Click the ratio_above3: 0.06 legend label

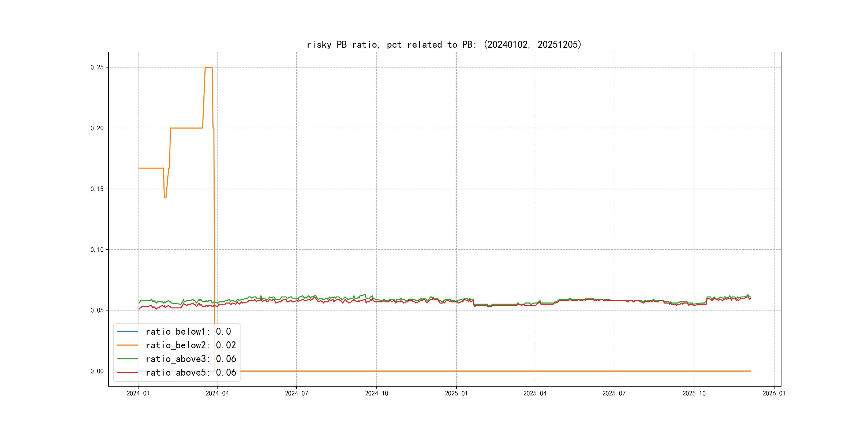[191, 359]
